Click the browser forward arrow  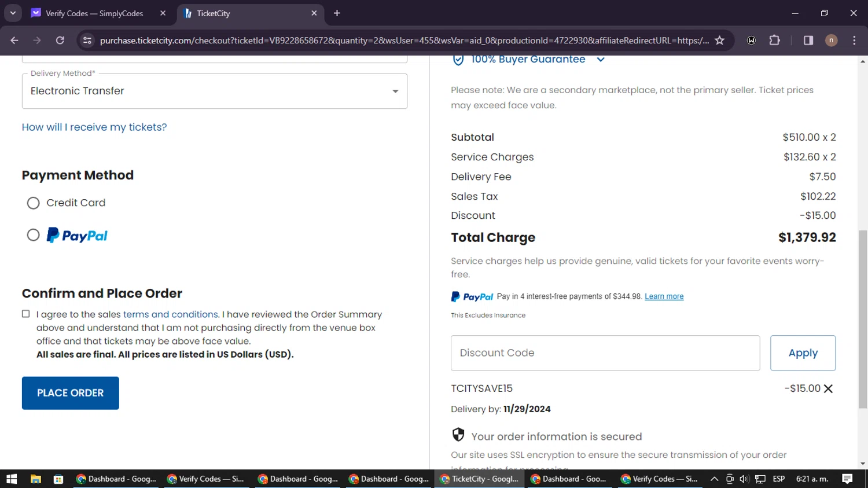coord(37,41)
